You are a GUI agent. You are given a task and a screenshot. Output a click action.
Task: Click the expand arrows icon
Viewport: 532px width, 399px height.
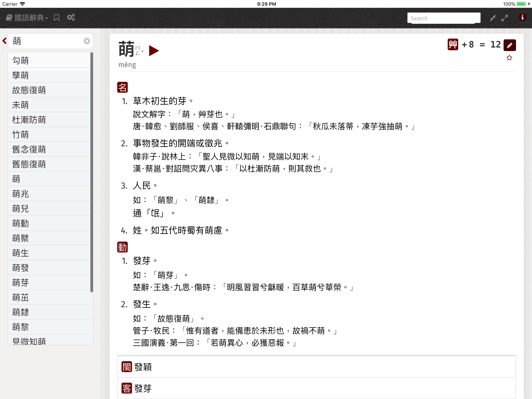coord(504,18)
